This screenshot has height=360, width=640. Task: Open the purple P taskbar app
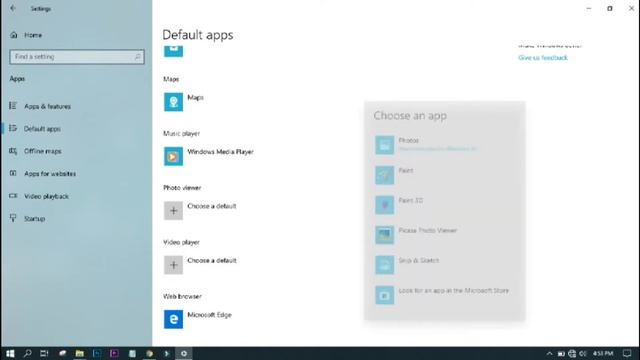115,353
